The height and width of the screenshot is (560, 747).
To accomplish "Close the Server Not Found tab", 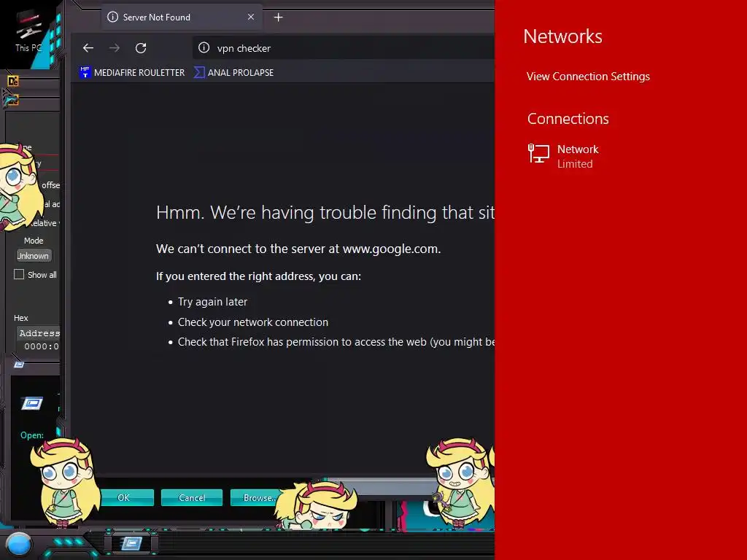I will (251, 17).
